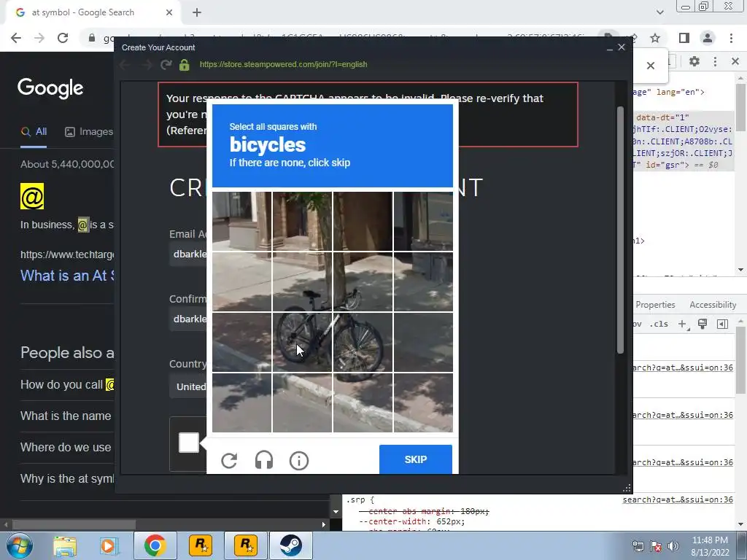
Task: Open Windows Media Player from the taskbar
Action: 108,545
